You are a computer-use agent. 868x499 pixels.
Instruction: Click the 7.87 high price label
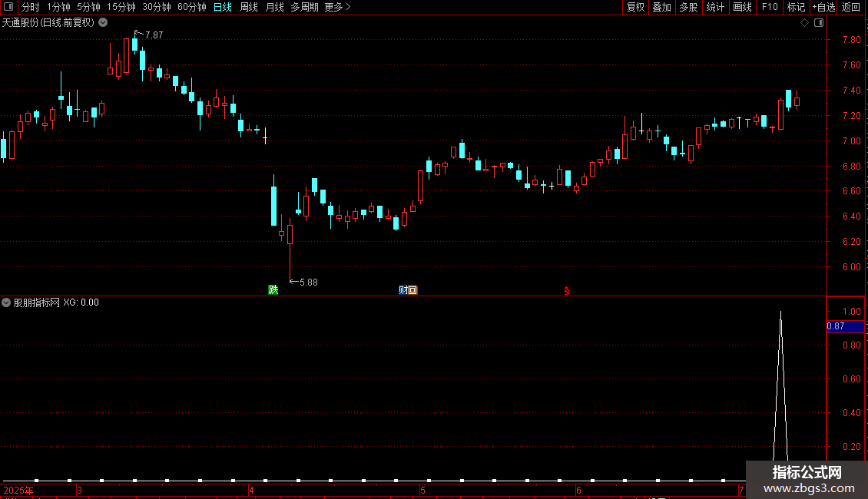pyautogui.click(x=154, y=35)
